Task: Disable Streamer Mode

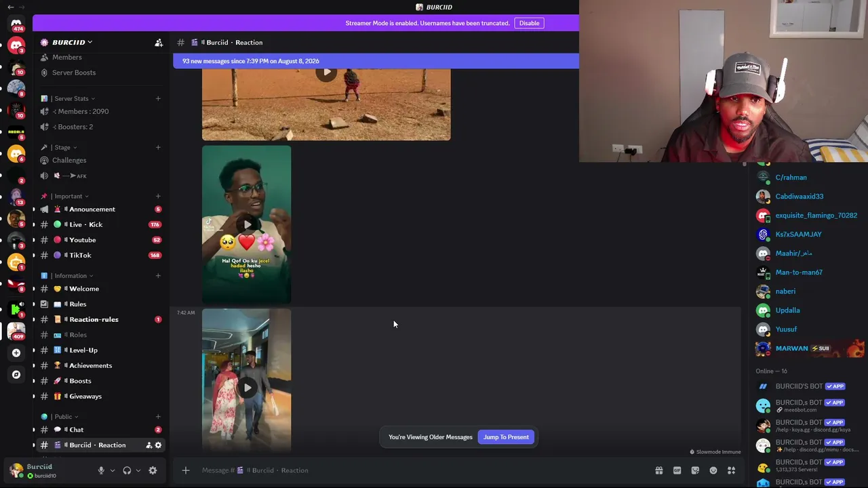Action: [529, 23]
